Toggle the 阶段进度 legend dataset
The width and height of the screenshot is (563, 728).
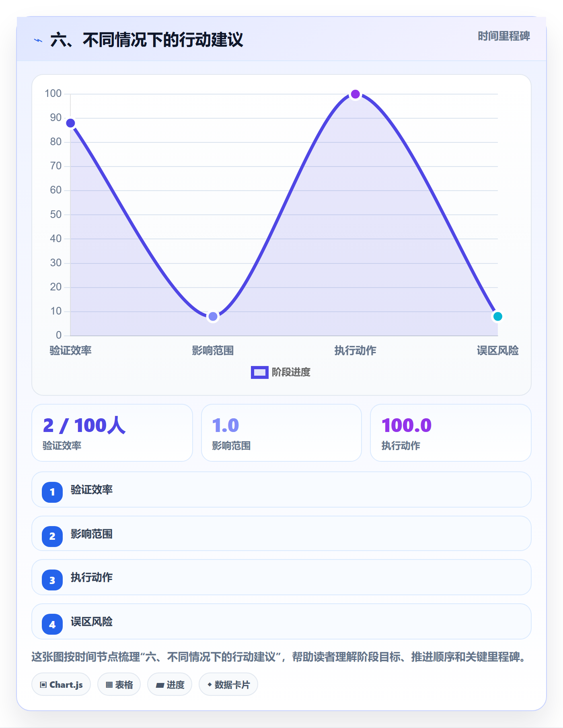tap(281, 372)
